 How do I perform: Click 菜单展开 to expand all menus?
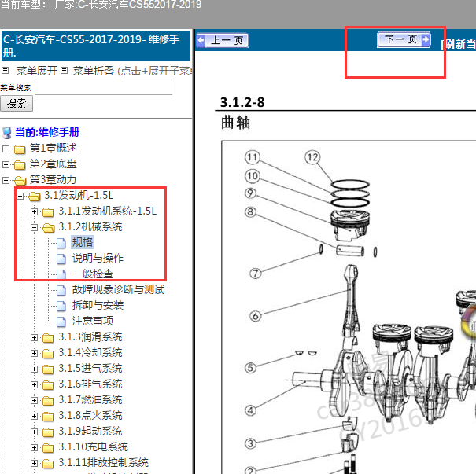(37, 71)
